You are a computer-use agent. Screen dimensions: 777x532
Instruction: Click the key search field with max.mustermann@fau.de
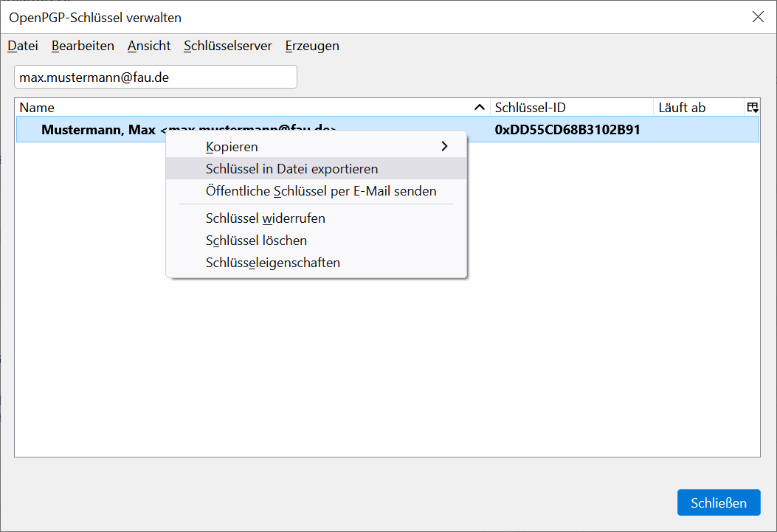(x=155, y=77)
